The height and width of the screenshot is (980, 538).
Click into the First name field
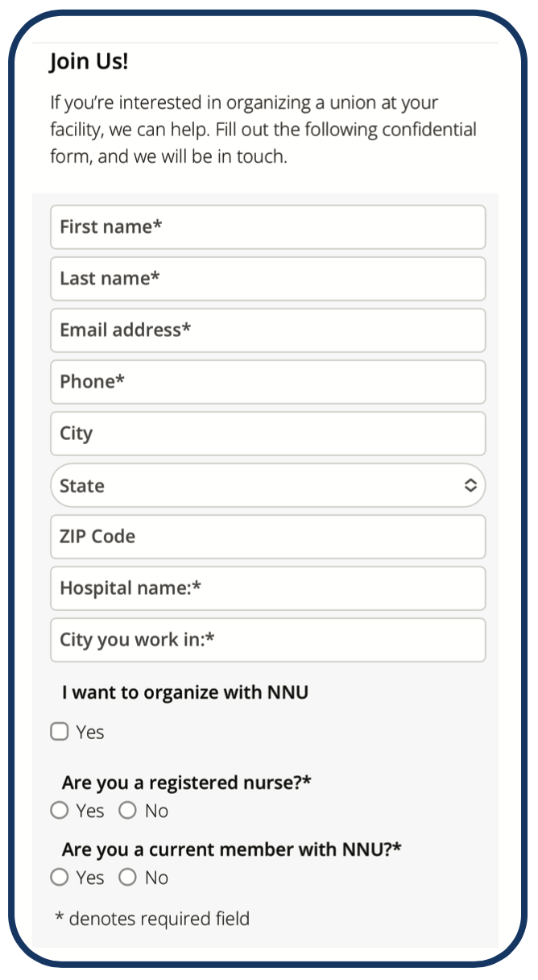(x=268, y=226)
